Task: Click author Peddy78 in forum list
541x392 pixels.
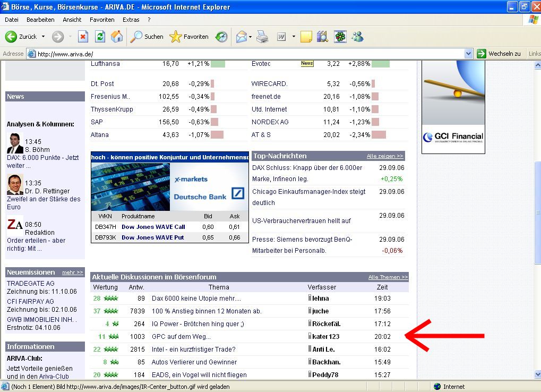Action: pos(325,375)
